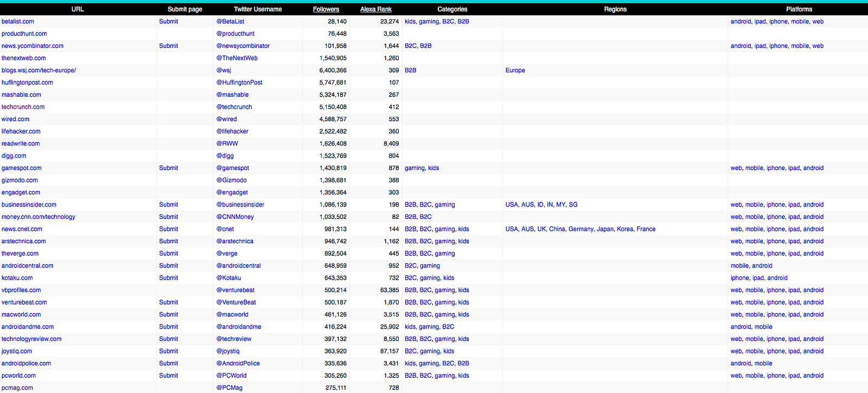Click the Germany region in the news.cnet.com row
Image resolution: width=868 pixels, height=393 pixels.
(x=581, y=229)
